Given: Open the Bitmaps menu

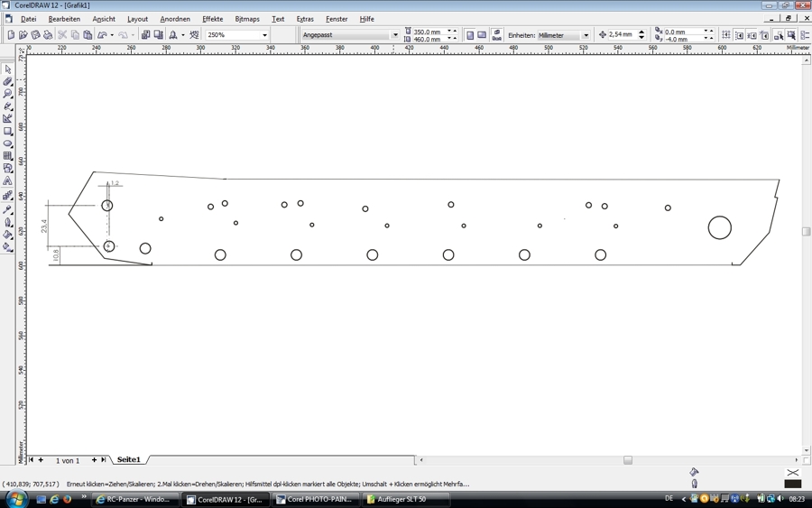Looking at the screenshot, I should [246, 19].
